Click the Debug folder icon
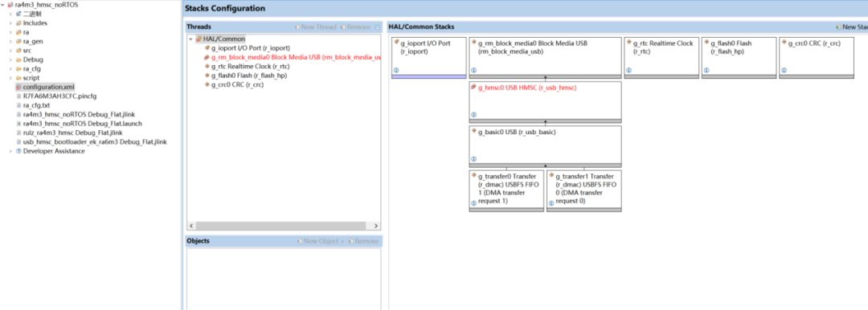Image resolution: width=868 pixels, height=310 pixels. pos(18,59)
